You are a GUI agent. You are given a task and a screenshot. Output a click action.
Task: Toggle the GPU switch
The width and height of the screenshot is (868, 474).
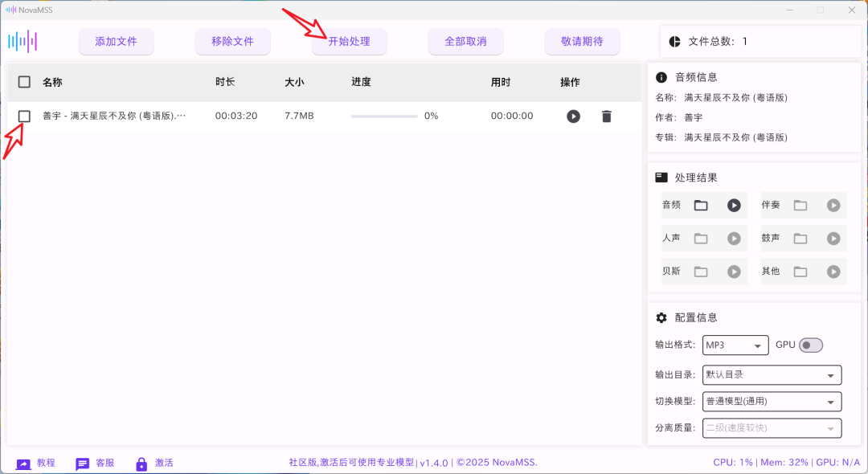point(811,345)
